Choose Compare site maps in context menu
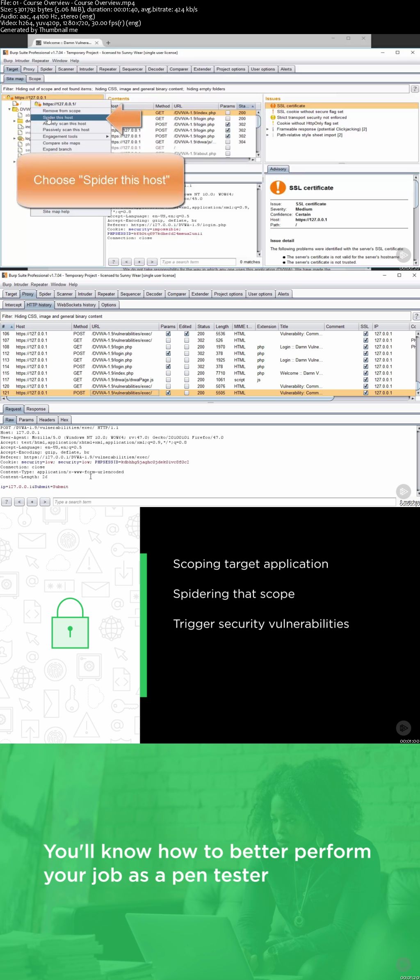Image resolution: width=420 pixels, height=980 pixels. (62, 143)
